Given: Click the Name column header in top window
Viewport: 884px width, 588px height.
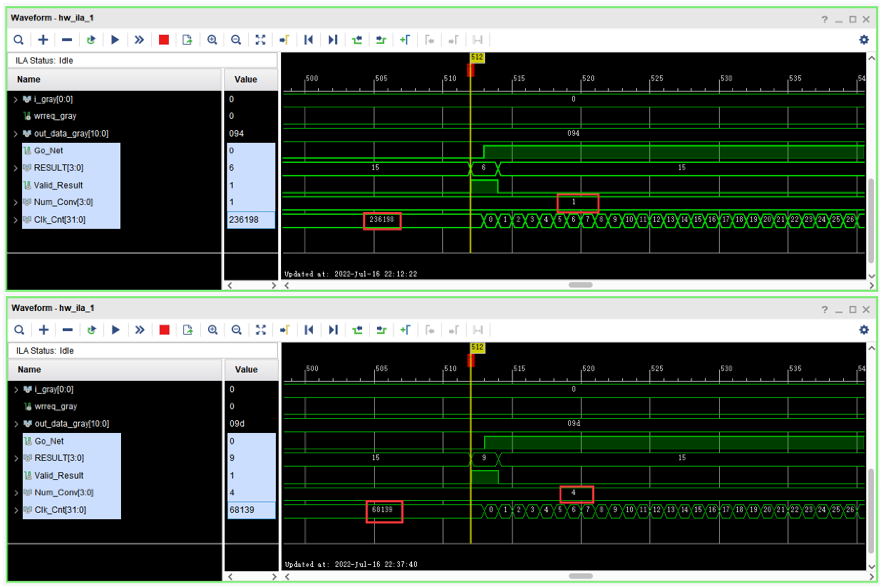Looking at the screenshot, I should point(29,80).
